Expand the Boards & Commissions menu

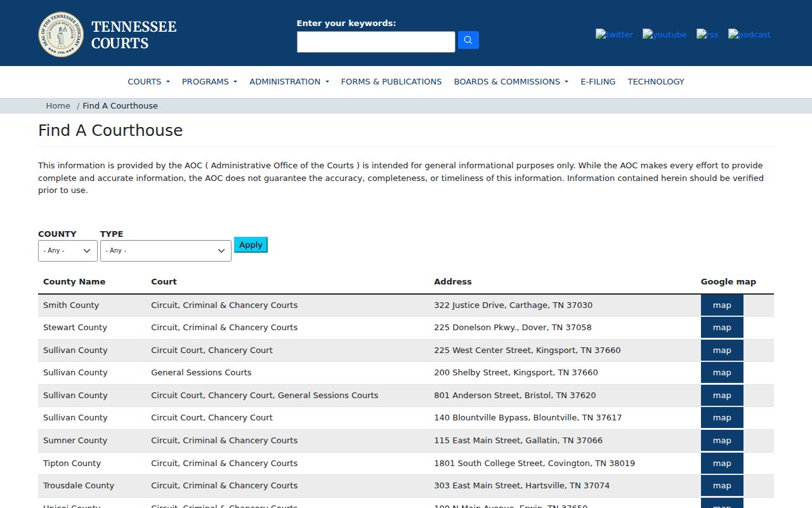pyautogui.click(x=511, y=81)
